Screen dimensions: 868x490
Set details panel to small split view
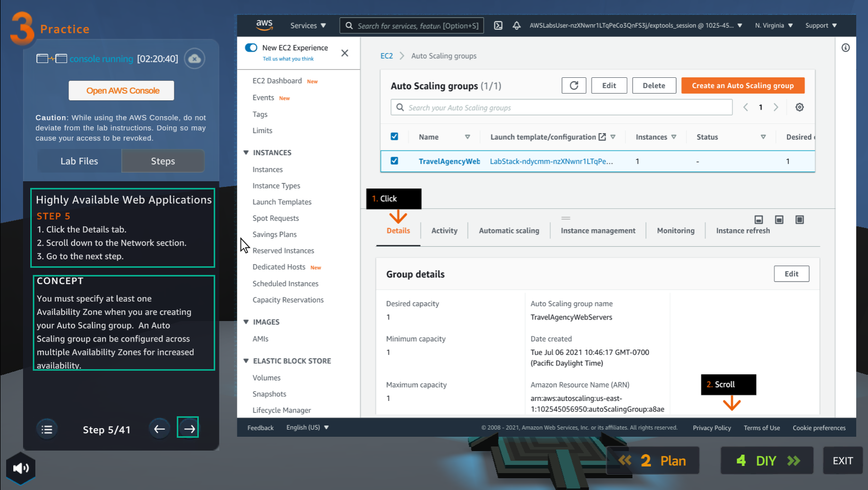(x=759, y=220)
